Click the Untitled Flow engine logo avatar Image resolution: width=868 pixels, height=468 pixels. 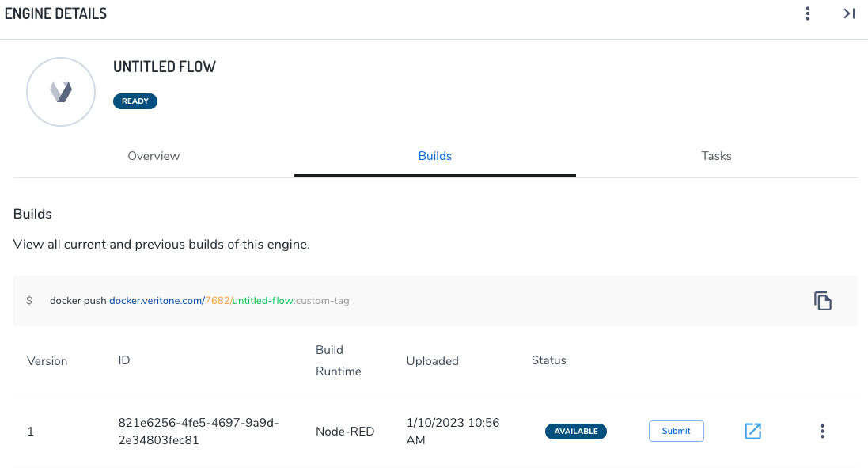click(x=61, y=92)
